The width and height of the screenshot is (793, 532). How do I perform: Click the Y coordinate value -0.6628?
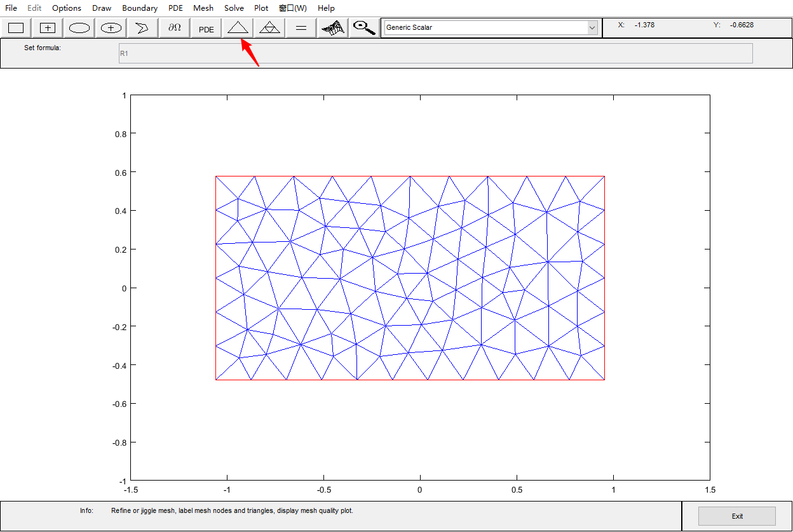click(x=742, y=25)
